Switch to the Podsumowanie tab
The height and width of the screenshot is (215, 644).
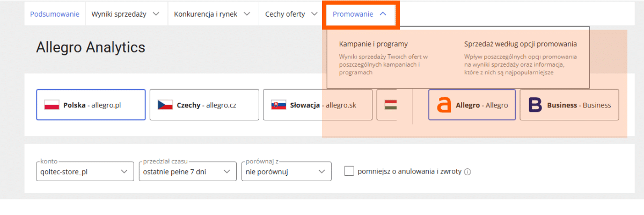[x=55, y=14]
